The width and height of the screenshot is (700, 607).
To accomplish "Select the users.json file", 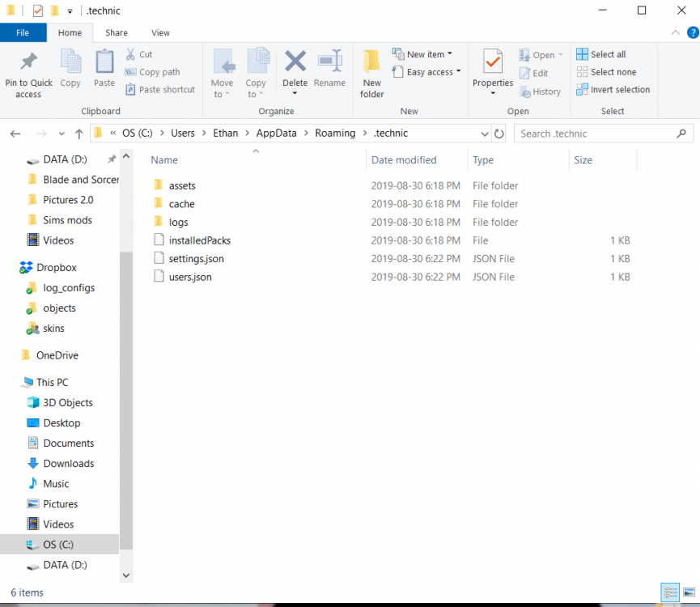I will (190, 277).
